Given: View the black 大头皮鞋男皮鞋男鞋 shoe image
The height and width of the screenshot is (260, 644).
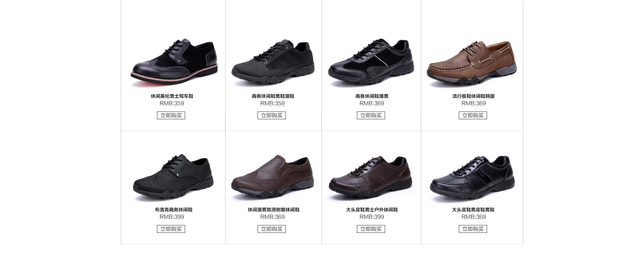Looking at the screenshot, I should point(472,177).
